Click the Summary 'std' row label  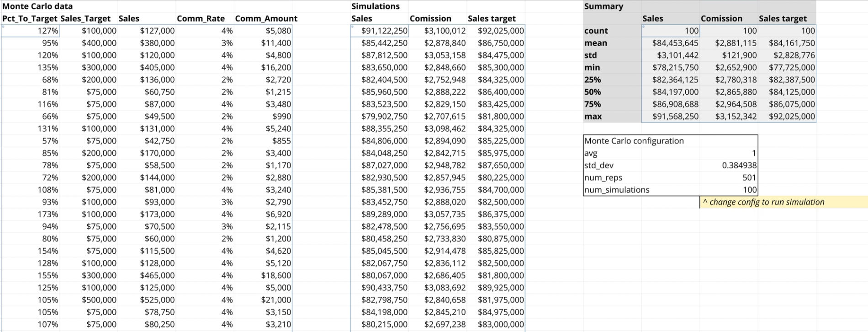tap(612, 55)
